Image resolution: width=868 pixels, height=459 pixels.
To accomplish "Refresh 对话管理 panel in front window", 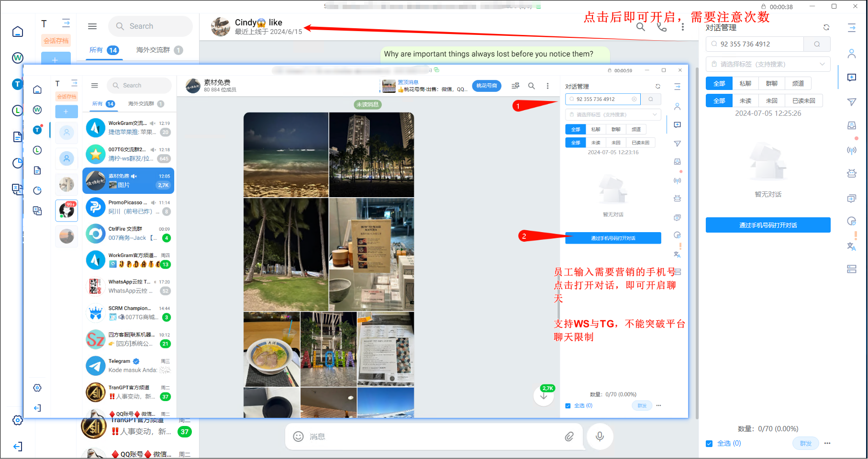I will [658, 86].
